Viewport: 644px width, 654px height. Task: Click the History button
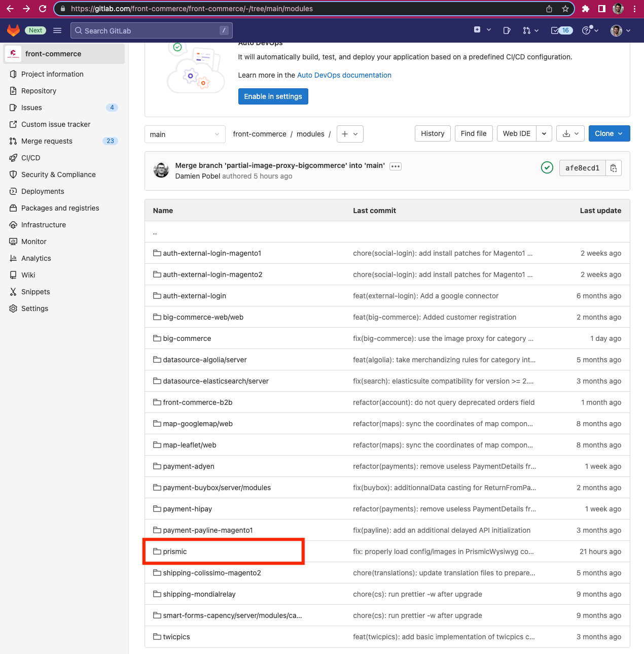click(x=433, y=133)
